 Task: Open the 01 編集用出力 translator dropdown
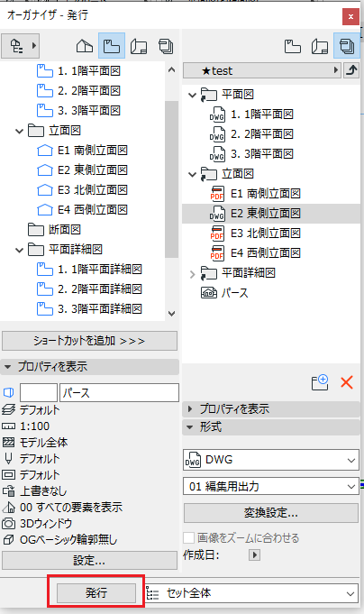click(x=271, y=486)
